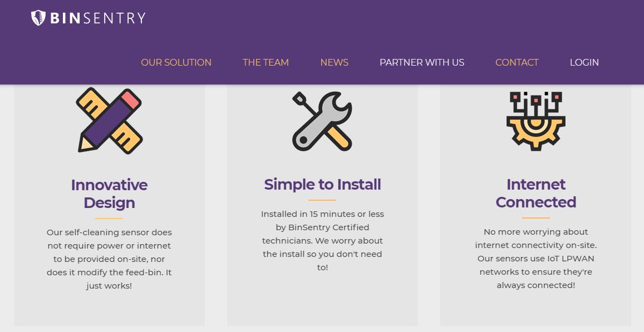Screen dimensions: 644x332
Task: Select the Innovative Design heading
Action: click(109, 194)
